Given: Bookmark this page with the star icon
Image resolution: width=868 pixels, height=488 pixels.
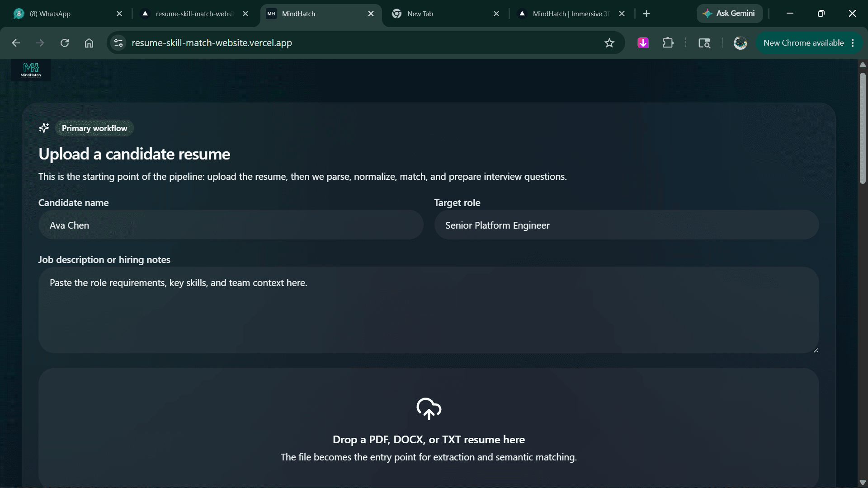Looking at the screenshot, I should [609, 43].
